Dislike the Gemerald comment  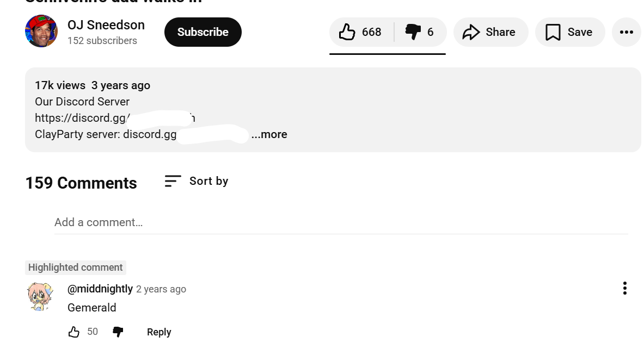(118, 332)
